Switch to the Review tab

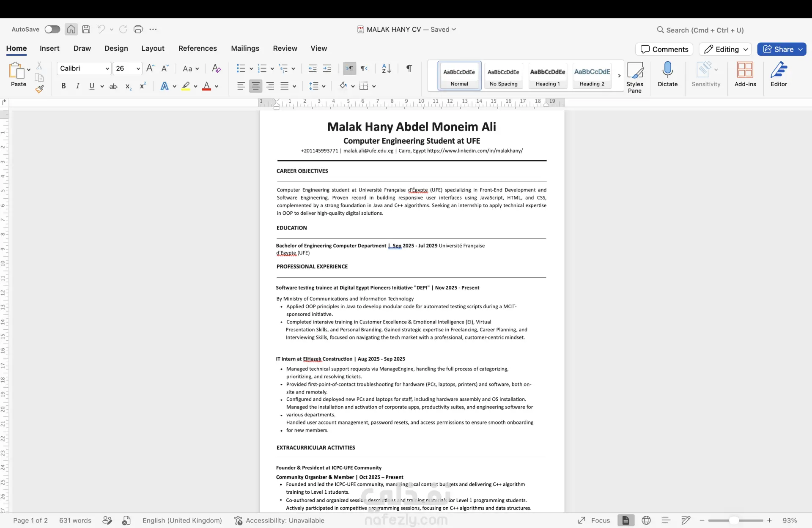click(x=285, y=48)
